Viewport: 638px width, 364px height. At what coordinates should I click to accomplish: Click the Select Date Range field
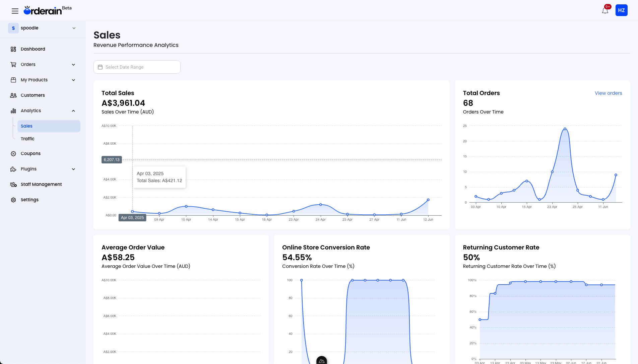click(x=137, y=67)
